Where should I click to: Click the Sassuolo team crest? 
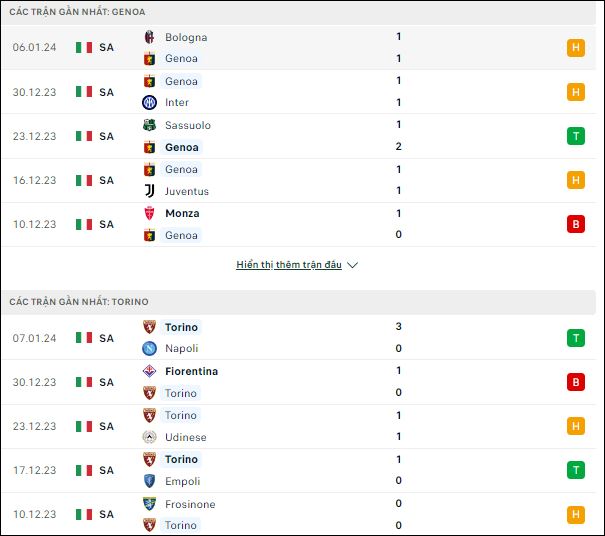[149, 125]
